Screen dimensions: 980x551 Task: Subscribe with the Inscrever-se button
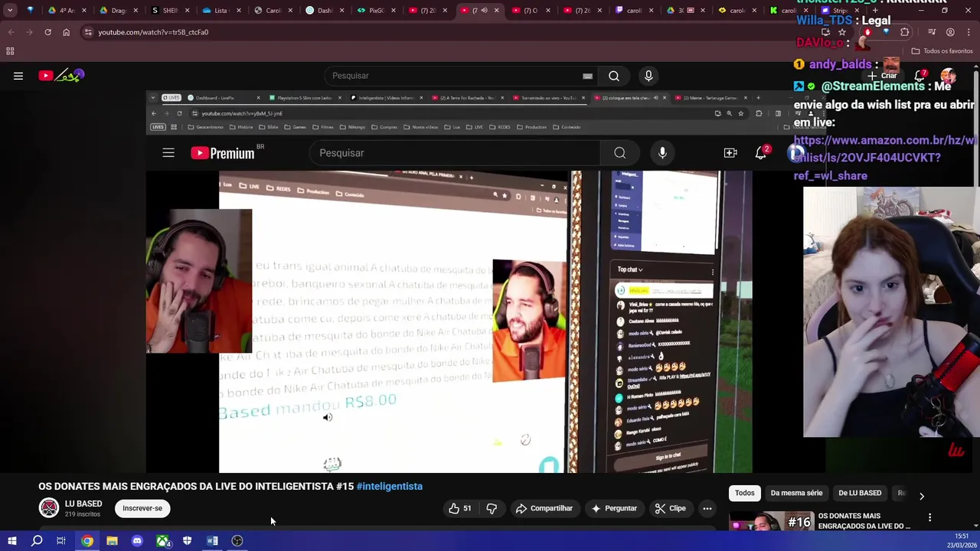click(142, 508)
